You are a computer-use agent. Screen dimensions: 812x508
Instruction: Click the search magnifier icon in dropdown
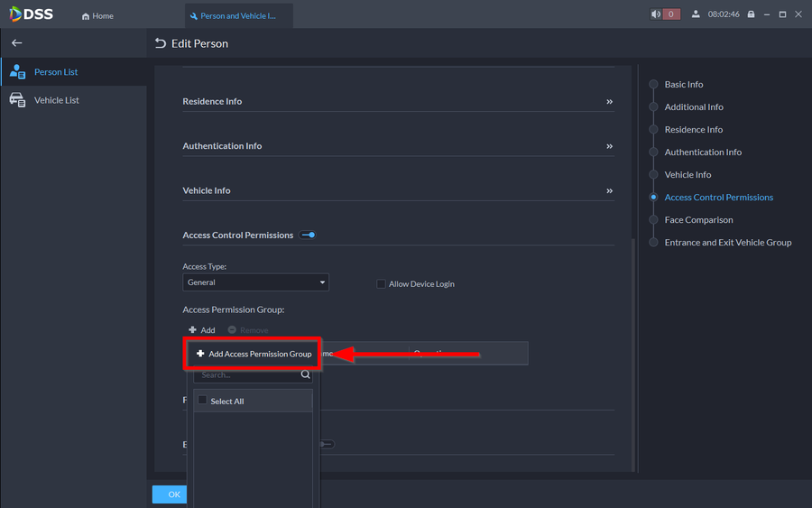[x=306, y=374]
